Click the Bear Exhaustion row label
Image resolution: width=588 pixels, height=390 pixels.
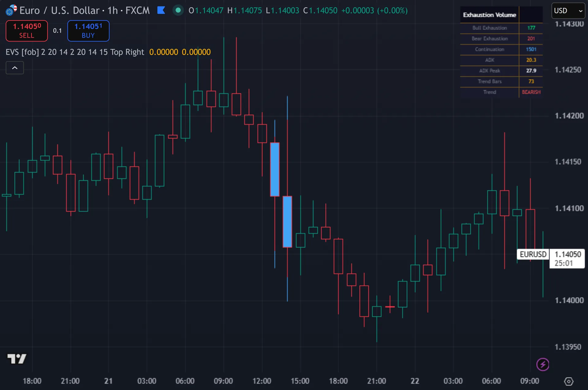coord(489,39)
